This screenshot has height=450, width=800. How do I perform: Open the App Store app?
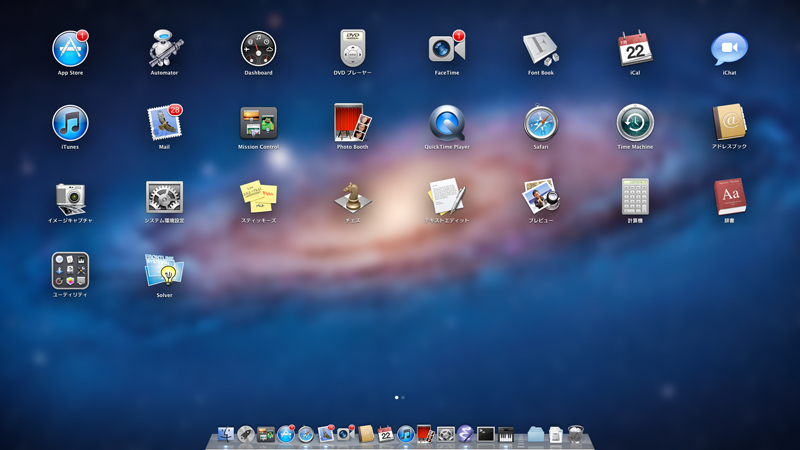(70, 49)
